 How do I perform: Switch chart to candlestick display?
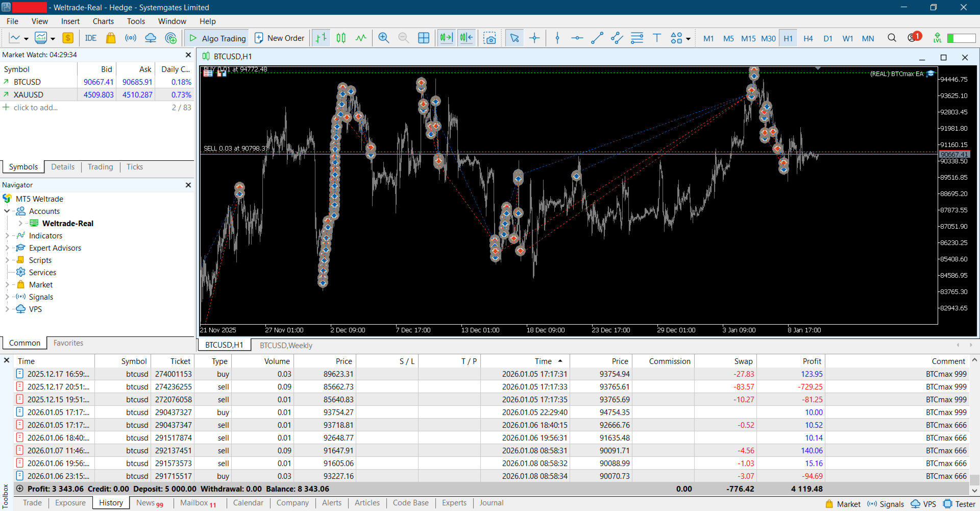(341, 38)
